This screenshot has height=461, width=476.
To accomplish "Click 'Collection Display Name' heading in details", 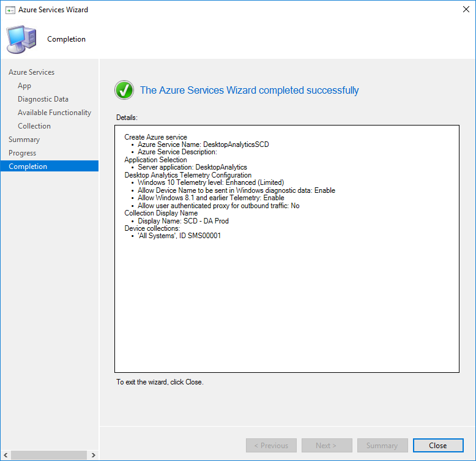I will tap(161, 213).
